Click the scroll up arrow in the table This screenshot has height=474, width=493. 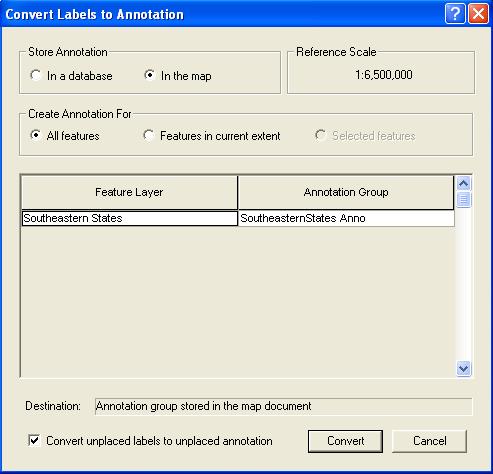(x=464, y=184)
